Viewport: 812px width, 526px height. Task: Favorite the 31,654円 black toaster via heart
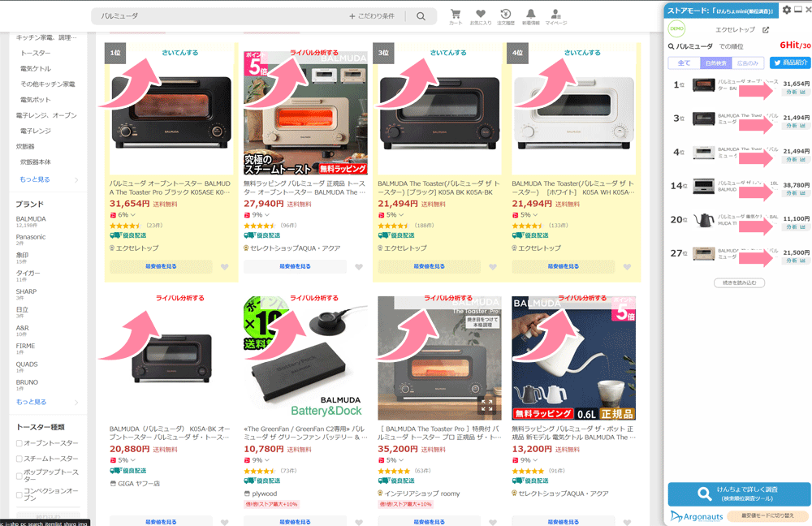tap(225, 267)
